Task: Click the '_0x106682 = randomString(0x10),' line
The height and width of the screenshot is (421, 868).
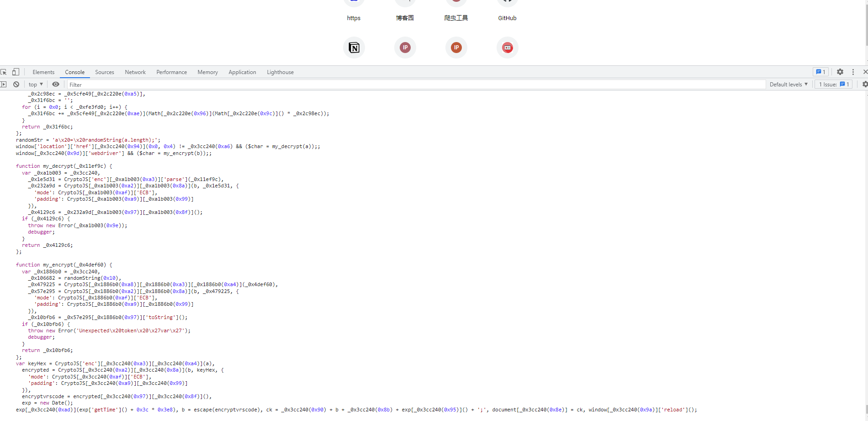Action: [x=74, y=278]
